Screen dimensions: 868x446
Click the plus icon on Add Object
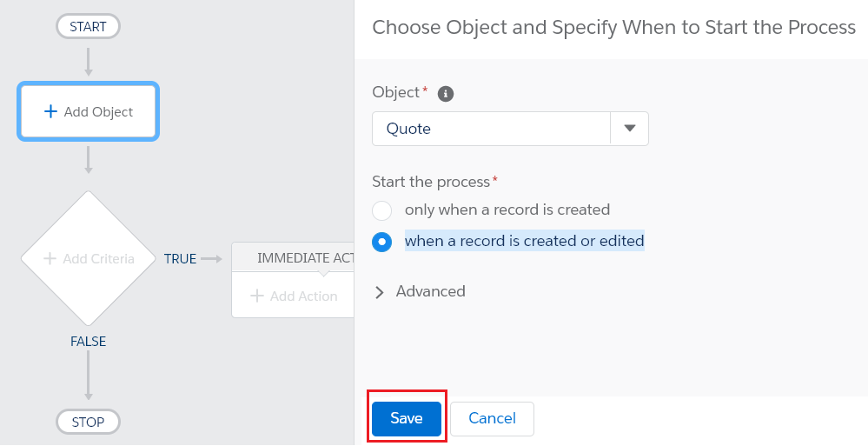50,111
